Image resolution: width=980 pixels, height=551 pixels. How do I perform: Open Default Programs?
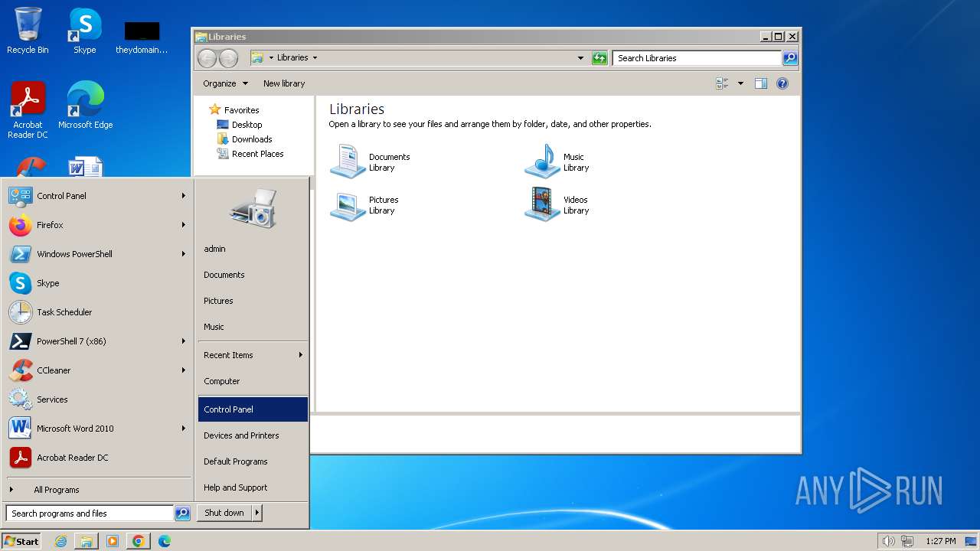[253, 461]
